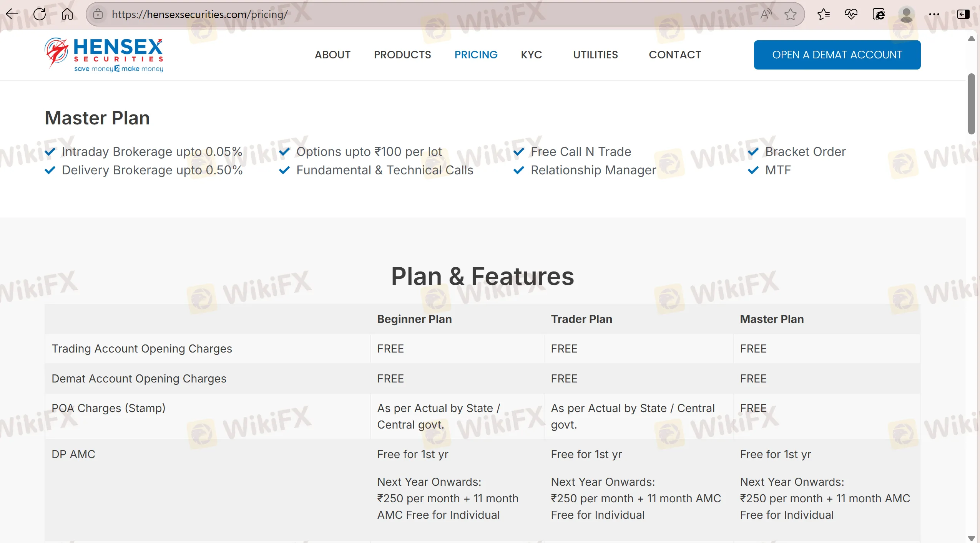980x543 pixels.
Task: Open the Favorites list icon
Action: [x=823, y=14]
